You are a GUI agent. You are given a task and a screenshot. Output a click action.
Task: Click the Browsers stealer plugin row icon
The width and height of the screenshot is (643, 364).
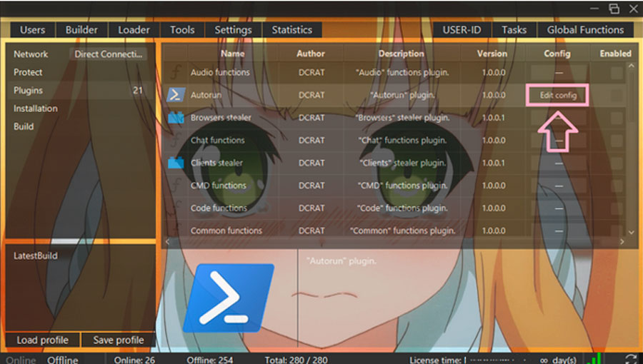176,118
